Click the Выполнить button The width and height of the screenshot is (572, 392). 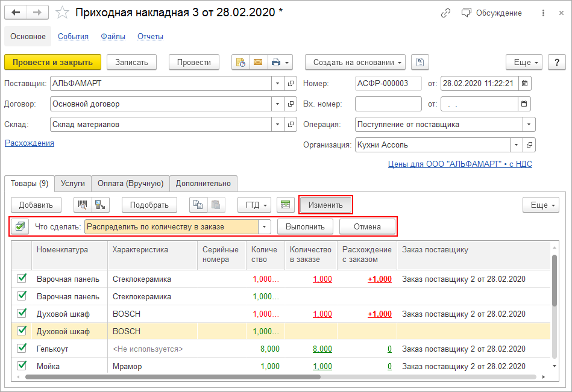click(306, 226)
